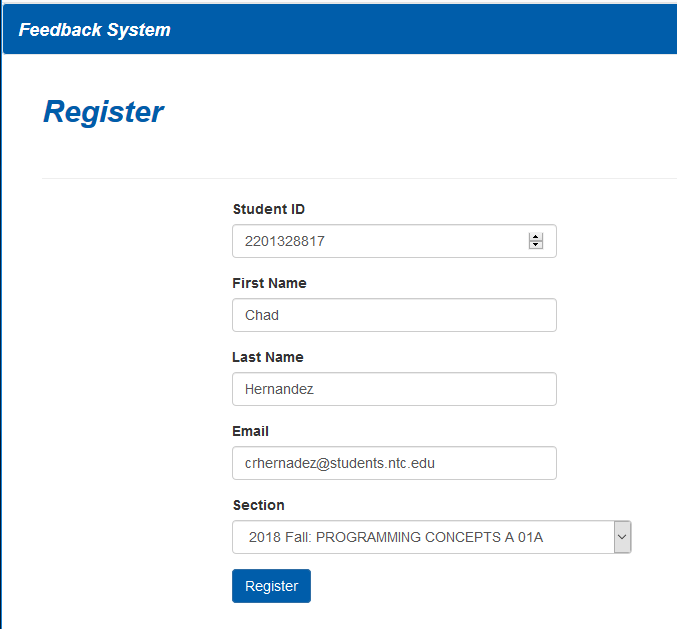This screenshot has width=677, height=629.
Task: Click the large Register page heading
Action: click(103, 112)
